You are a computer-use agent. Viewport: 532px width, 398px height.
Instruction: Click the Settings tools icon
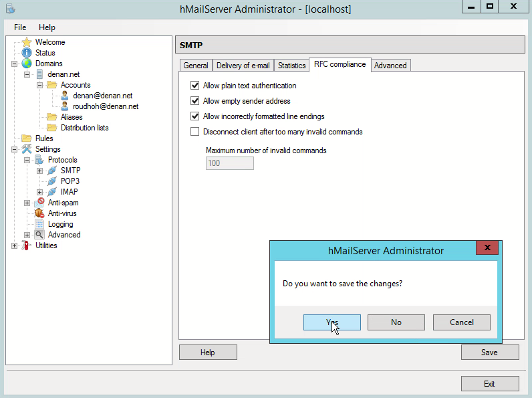pyautogui.click(x=27, y=149)
